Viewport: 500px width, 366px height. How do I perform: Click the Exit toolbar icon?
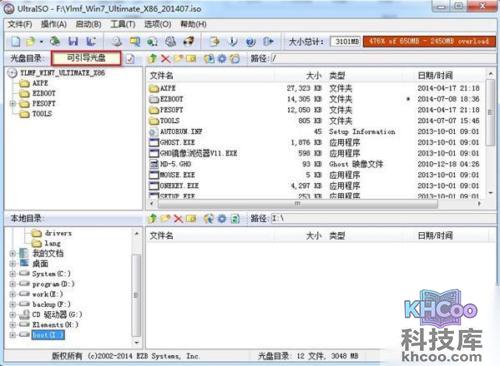click(x=268, y=42)
